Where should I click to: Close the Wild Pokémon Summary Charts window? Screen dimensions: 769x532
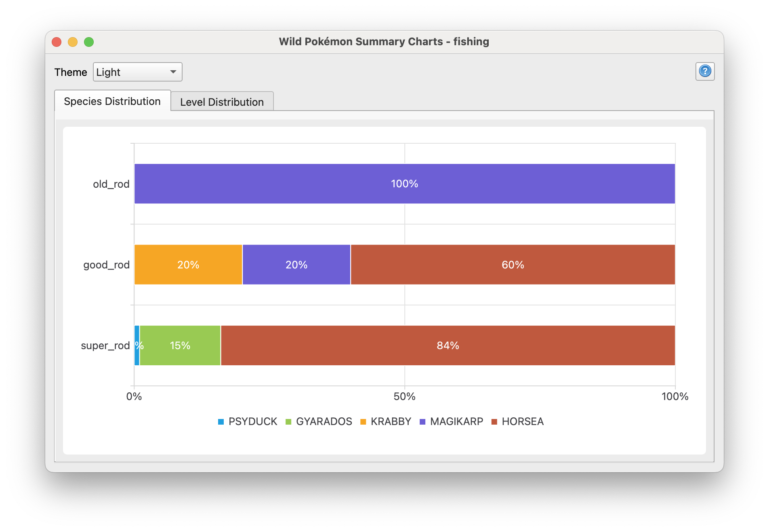pyautogui.click(x=57, y=42)
